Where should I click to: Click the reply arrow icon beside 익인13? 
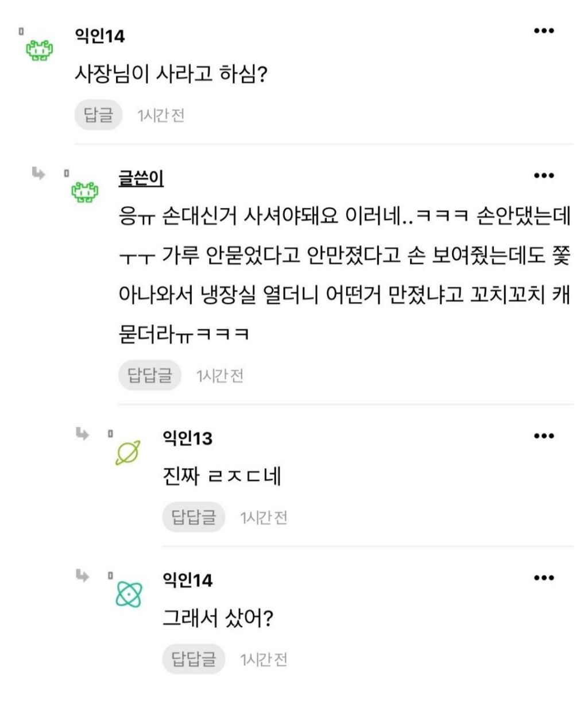(82, 433)
